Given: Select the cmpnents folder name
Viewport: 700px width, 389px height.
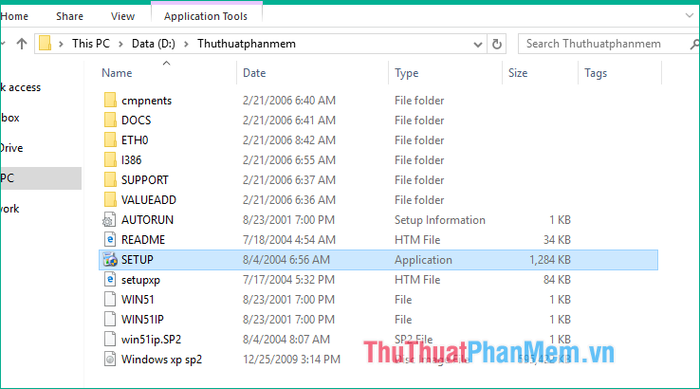Looking at the screenshot, I should [x=146, y=100].
